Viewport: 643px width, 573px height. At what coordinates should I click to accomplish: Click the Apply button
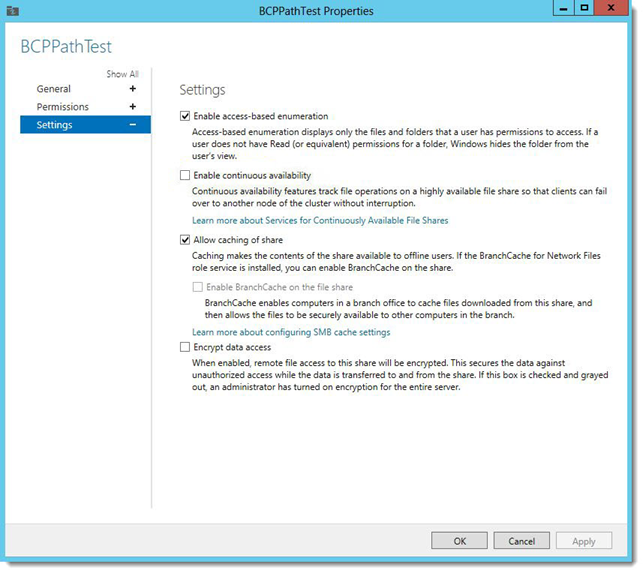tap(583, 541)
